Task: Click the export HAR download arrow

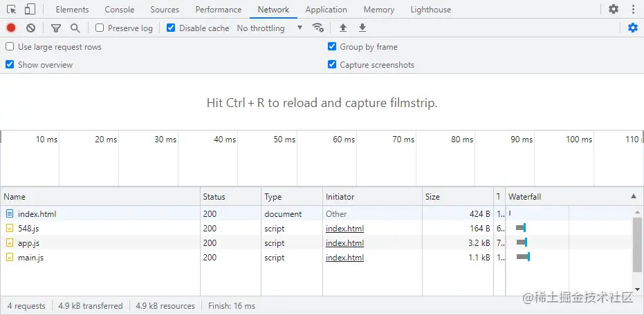Action: point(362,28)
